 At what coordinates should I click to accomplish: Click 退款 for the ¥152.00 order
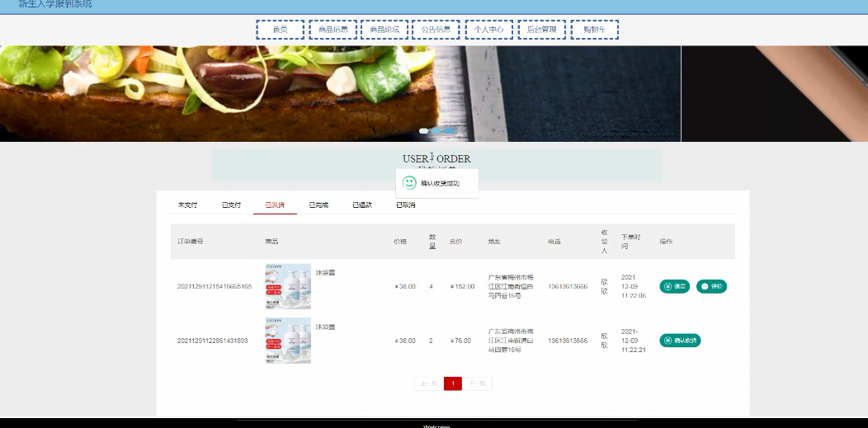674,286
